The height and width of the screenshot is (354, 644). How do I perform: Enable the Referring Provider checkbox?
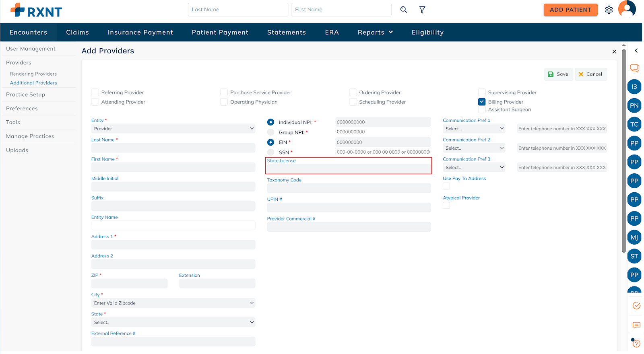click(x=95, y=93)
